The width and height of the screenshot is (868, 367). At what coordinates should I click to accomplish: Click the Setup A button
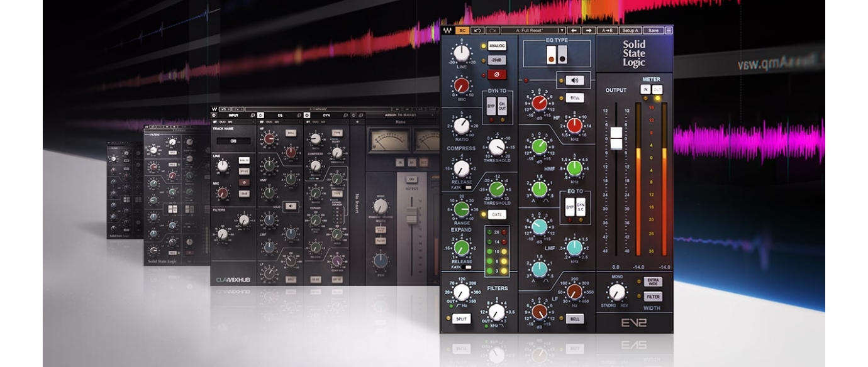[630, 30]
